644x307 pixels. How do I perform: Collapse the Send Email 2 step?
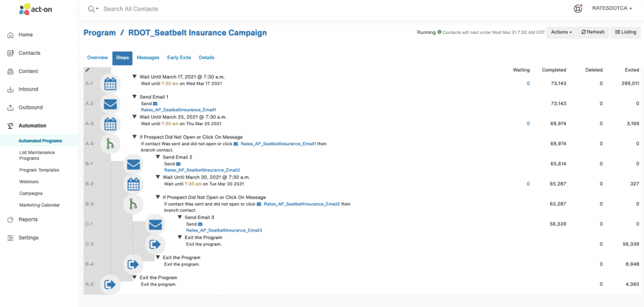(158, 157)
